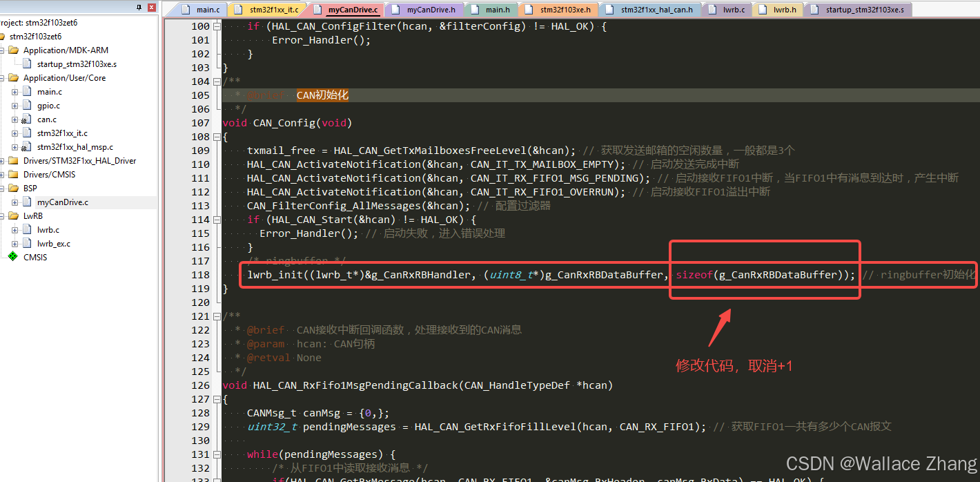This screenshot has width=980, height=482.
Task: Expand lwrb.c node in project tree
Action: 14,230
